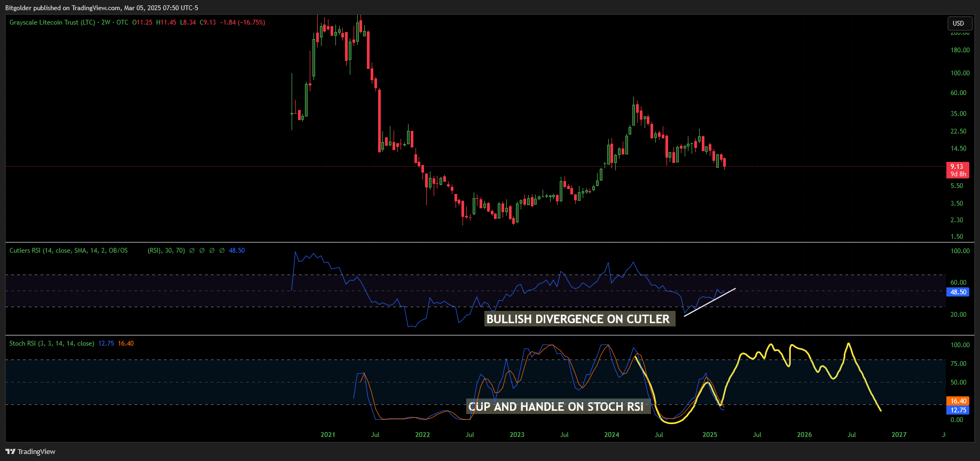Click the 2026 label on the time axis
This screenshot has height=461, width=980.
804,435
